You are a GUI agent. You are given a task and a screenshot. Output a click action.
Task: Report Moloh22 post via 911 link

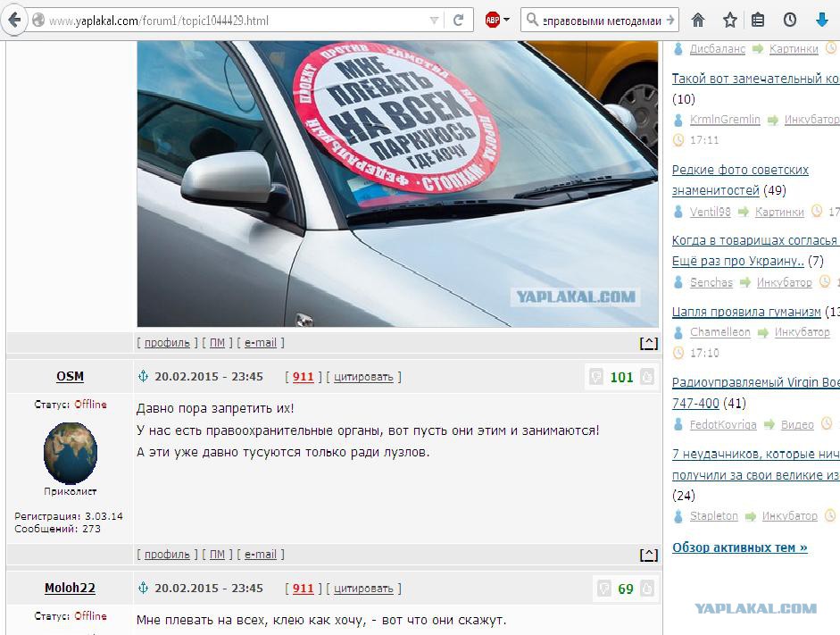pyautogui.click(x=304, y=589)
